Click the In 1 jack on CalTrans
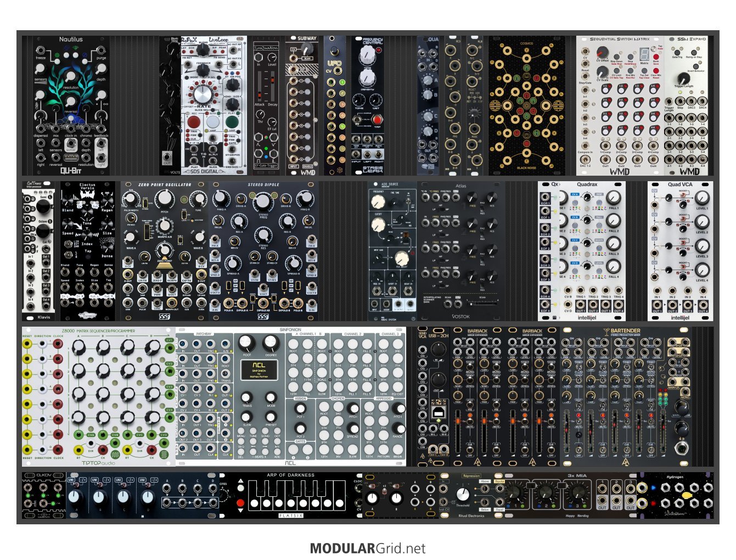 (31, 264)
